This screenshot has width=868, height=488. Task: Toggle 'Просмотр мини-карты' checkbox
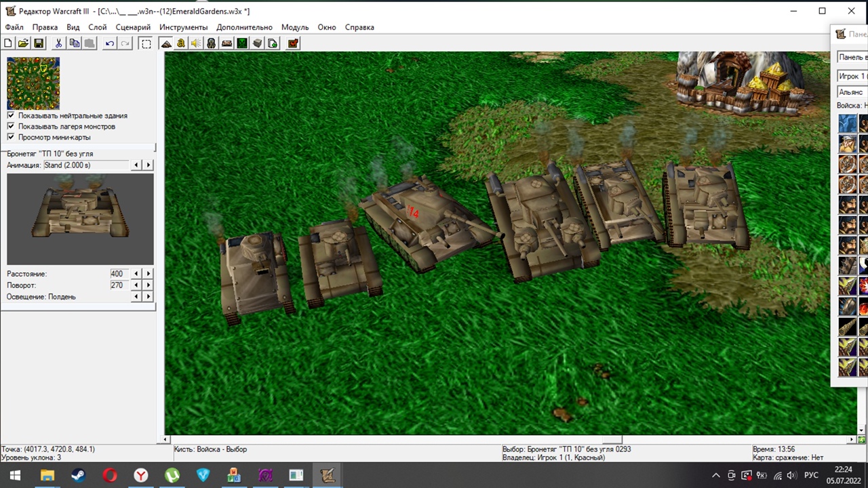[11, 138]
